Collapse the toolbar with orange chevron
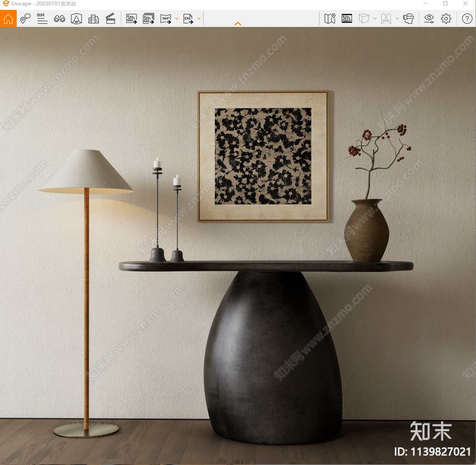Viewport: 476px width, 465px height. [238, 24]
